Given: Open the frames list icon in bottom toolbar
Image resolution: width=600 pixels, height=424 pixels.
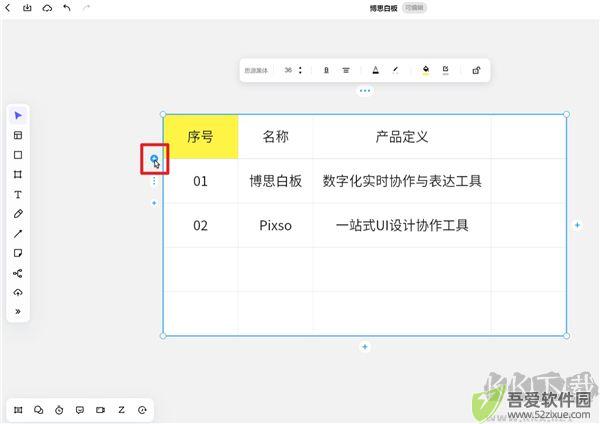Looking at the screenshot, I should 18,410.
